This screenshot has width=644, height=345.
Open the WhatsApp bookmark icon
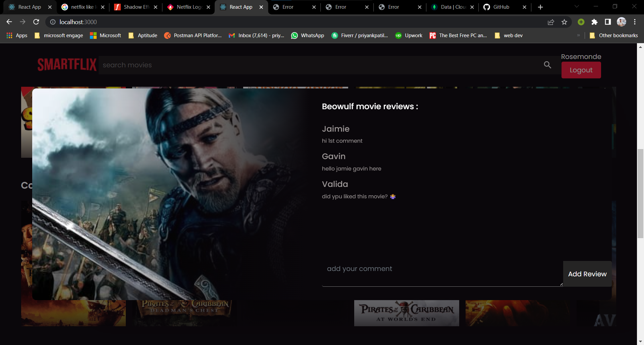[x=294, y=35]
